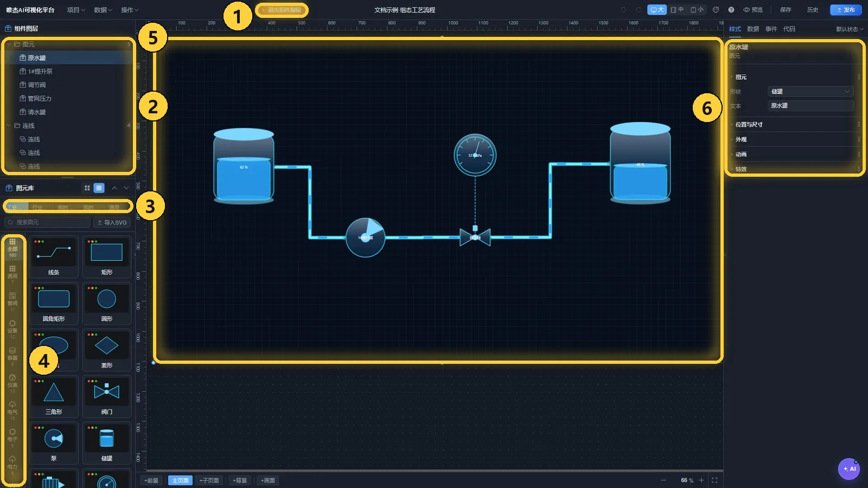Open the purple AI assistant button
The height and width of the screenshot is (488, 868).
(849, 469)
